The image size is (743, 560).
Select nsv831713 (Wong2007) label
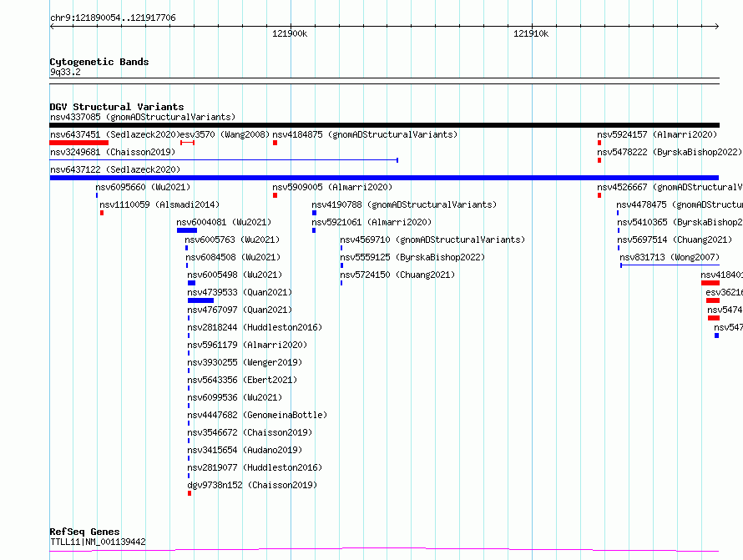click(670, 257)
